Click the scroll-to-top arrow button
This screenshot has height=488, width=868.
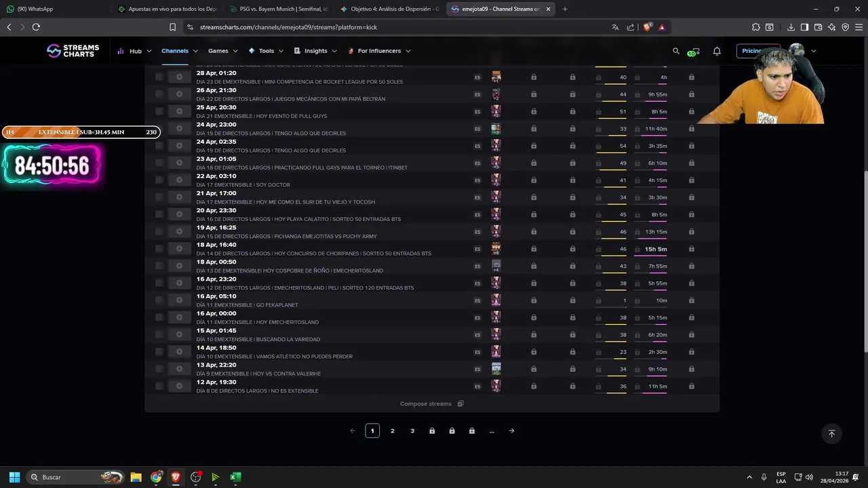click(x=831, y=433)
